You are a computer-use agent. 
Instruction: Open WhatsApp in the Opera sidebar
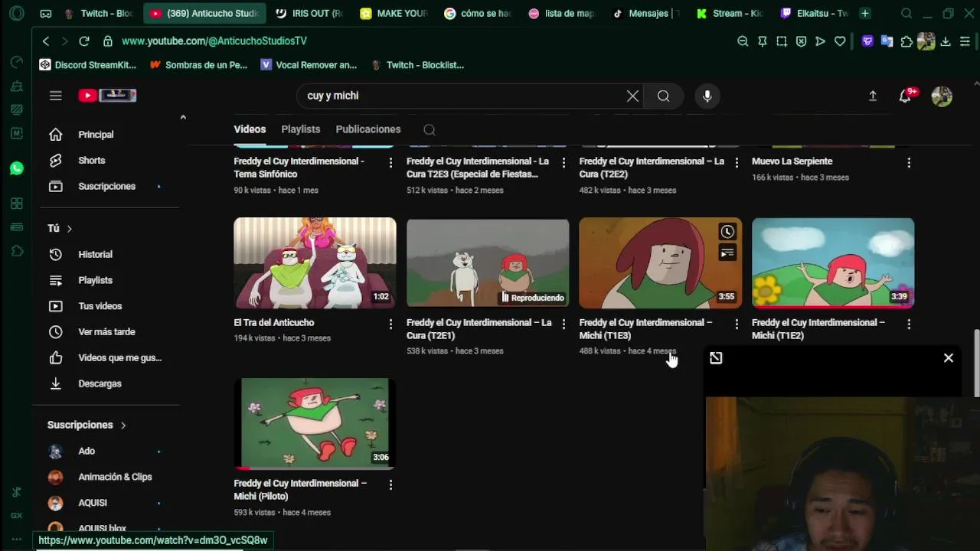click(x=17, y=168)
